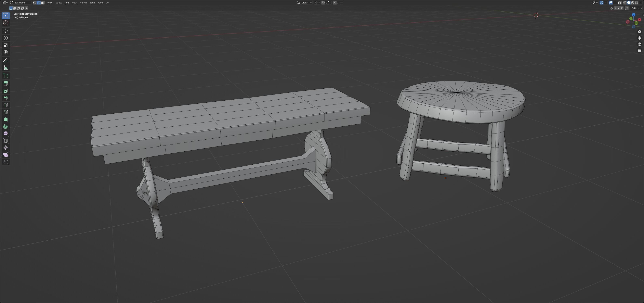This screenshot has height=303, width=644.
Task: Choose the Move tool
Action: pyautogui.click(x=6, y=31)
